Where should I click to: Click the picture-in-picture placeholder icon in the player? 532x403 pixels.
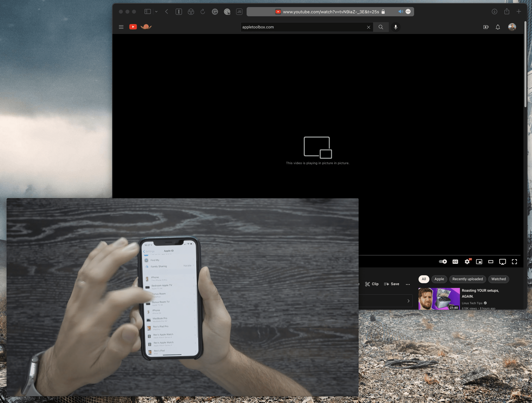pos(318,148)
